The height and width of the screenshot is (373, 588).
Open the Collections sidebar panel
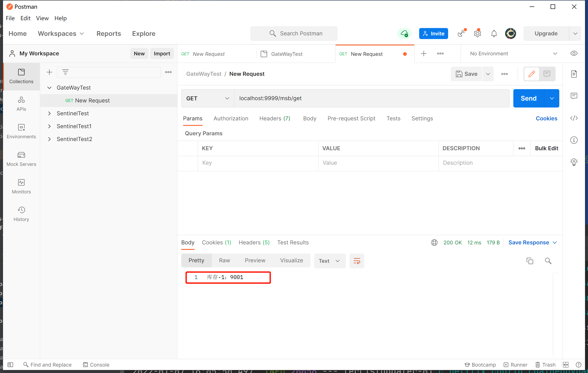[21, 76]
